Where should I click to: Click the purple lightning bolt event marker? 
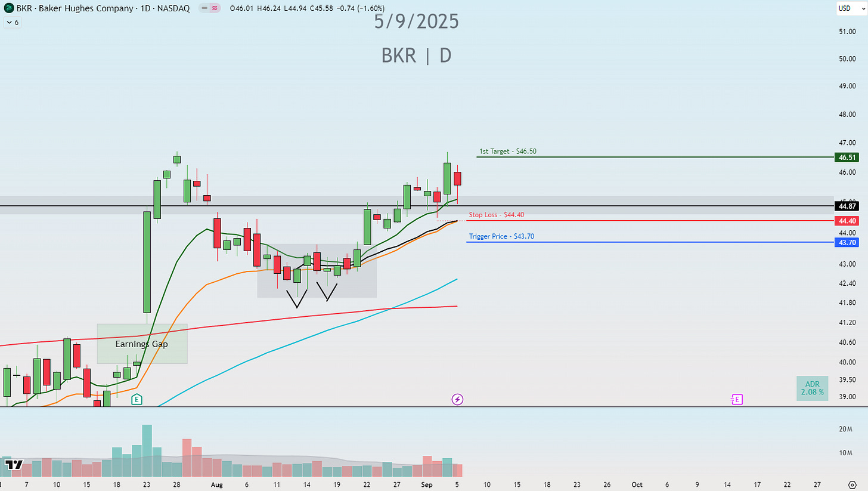(x=457, y=399)
